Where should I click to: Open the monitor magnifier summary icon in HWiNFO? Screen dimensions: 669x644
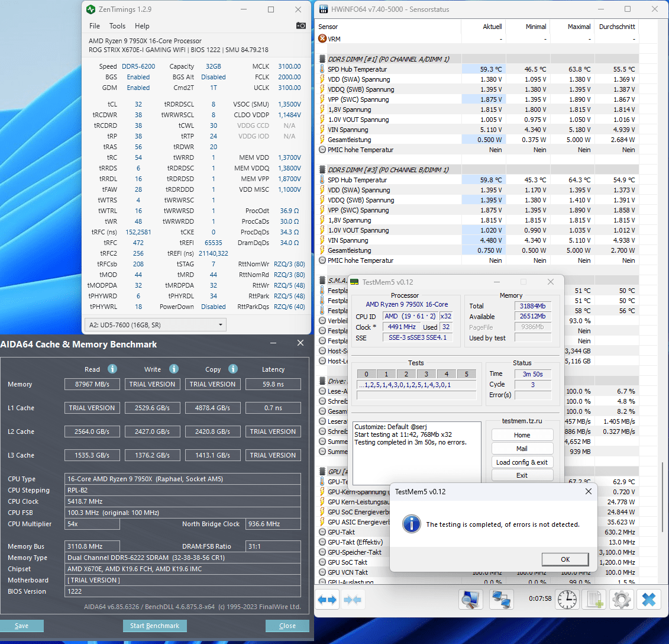(x=471, y=599)
